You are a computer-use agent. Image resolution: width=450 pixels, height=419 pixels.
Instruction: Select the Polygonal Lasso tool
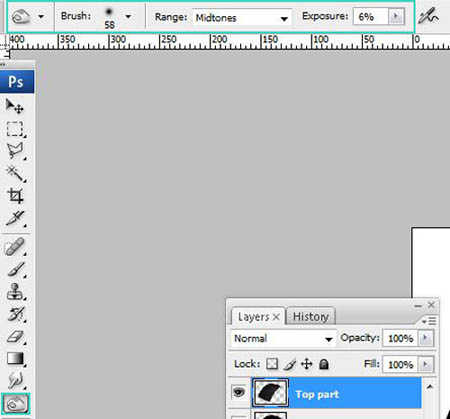15,151
